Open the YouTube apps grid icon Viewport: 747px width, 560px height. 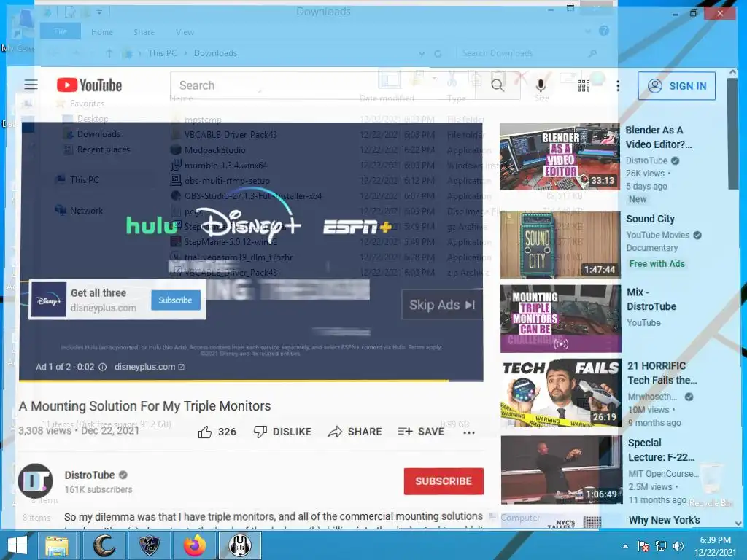click(584, 86)
